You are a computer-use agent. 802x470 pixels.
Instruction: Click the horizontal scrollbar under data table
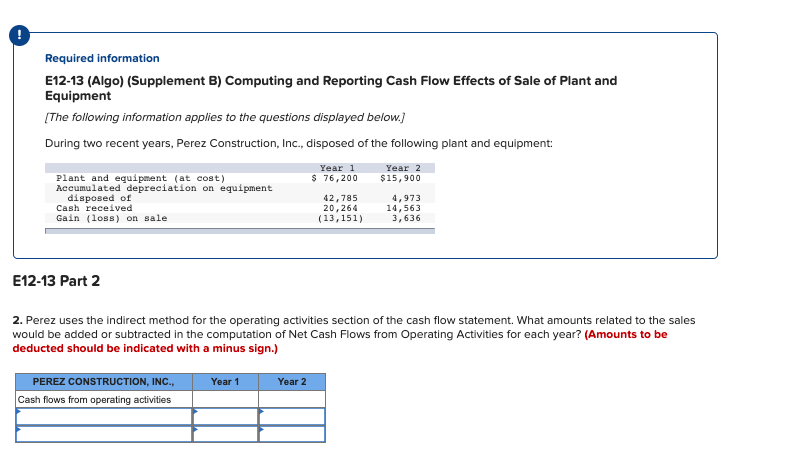point(240,231)
